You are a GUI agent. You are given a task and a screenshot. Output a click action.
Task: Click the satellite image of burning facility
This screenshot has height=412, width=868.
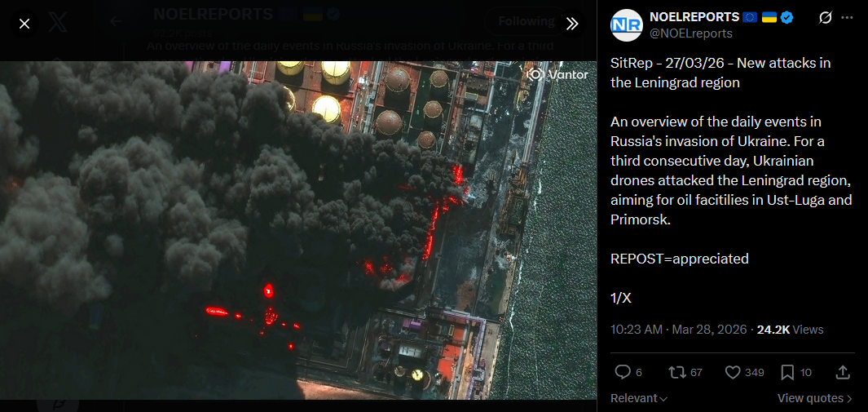pyautogui.click(x=298, y=230)
